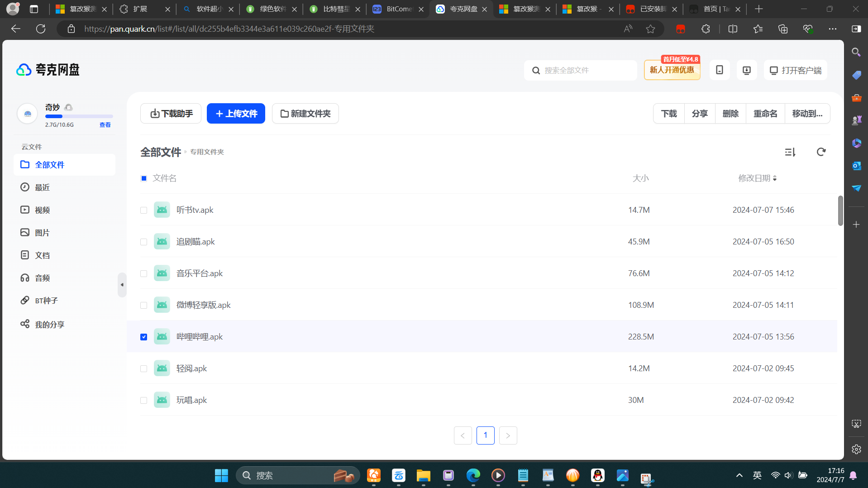Click the mobile phone icon in header
868x488 pixels.
(719, 70)
